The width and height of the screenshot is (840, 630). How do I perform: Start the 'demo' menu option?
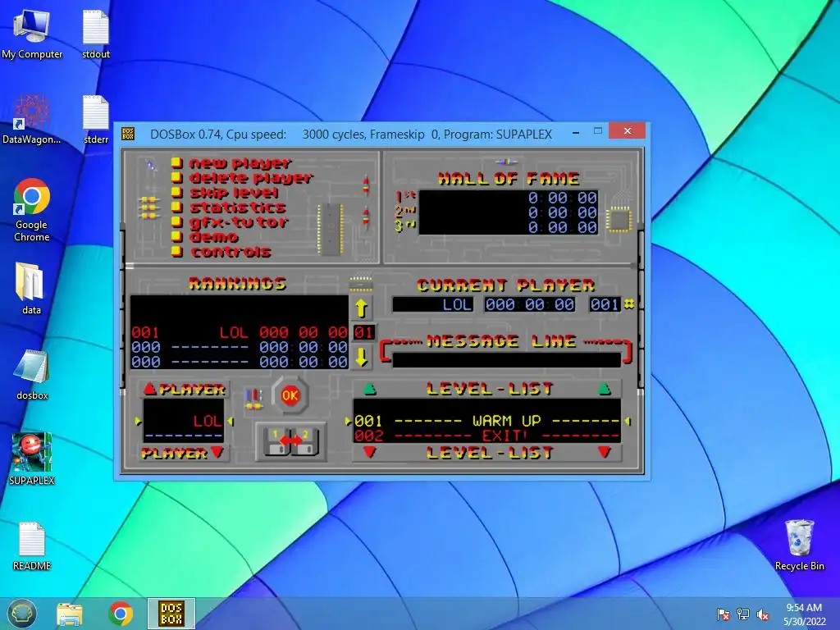[x=214, y=237]
